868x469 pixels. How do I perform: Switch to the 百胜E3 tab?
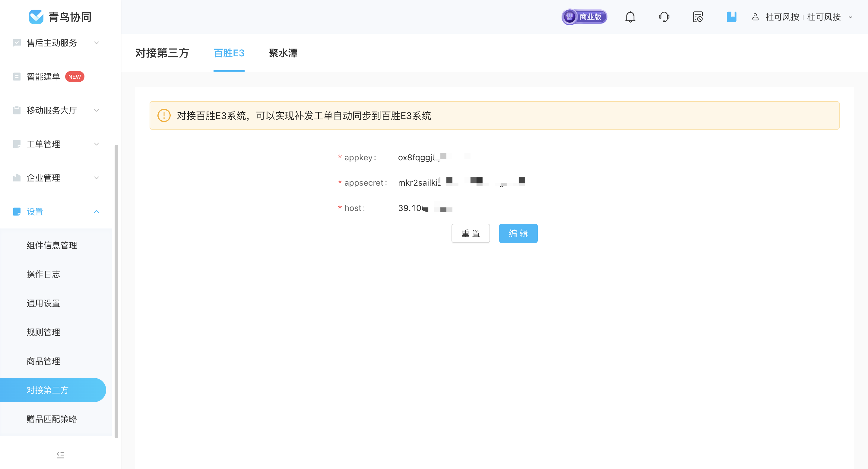point(229,53)
